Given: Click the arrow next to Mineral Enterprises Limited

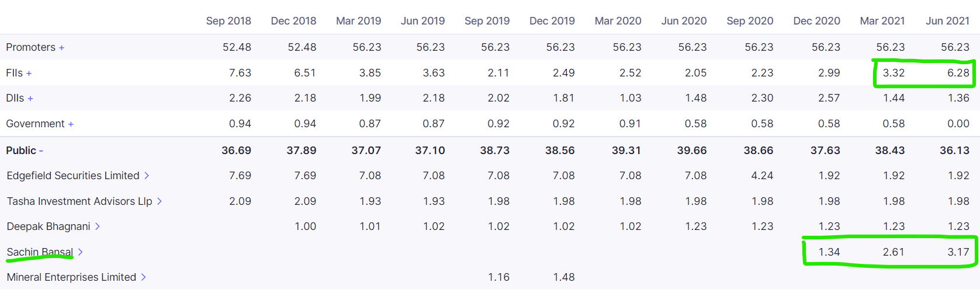Looking at the screenshot, I should (143, 277).
